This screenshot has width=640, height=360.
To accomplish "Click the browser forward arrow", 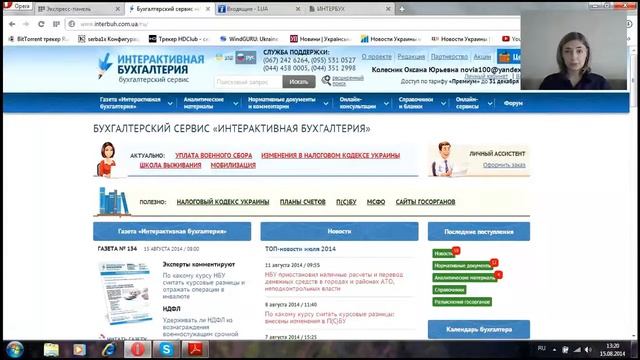I will coord(26,24).
